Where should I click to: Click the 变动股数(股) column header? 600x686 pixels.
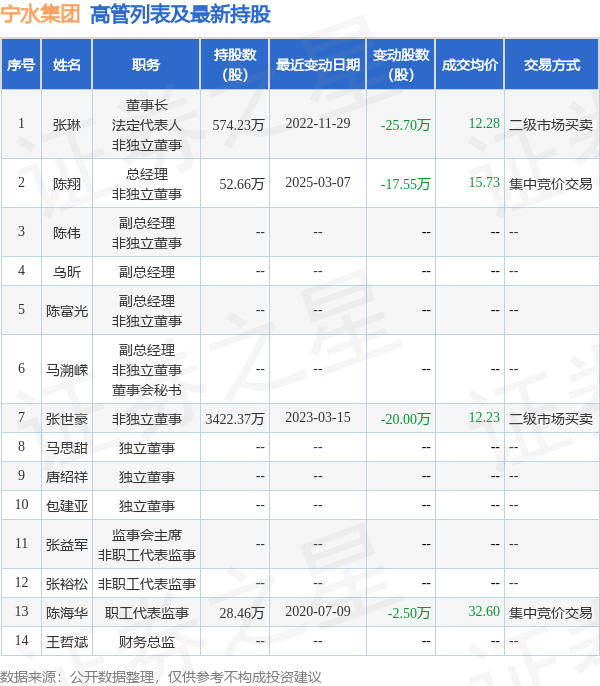tap(401, 64)
